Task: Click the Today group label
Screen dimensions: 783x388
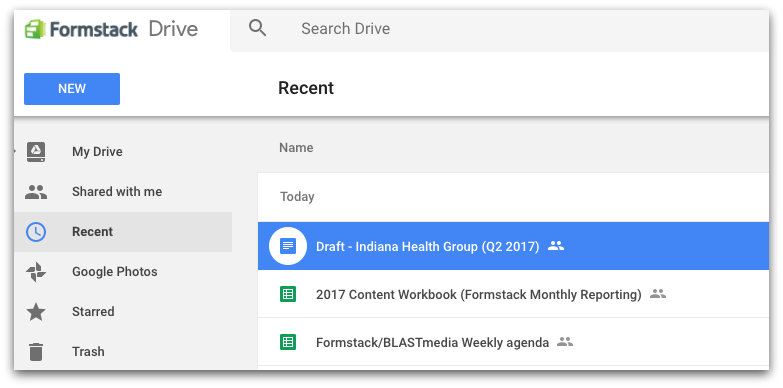Action: click(x=297, y=197)
